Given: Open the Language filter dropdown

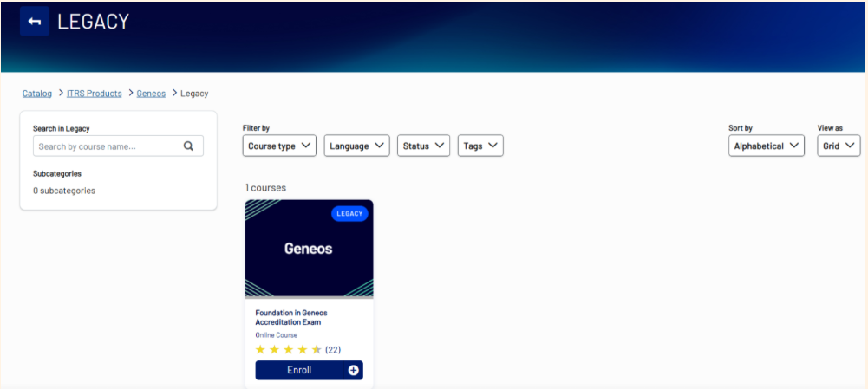Looking at the screenshot, I should click(x=357, y=146).
